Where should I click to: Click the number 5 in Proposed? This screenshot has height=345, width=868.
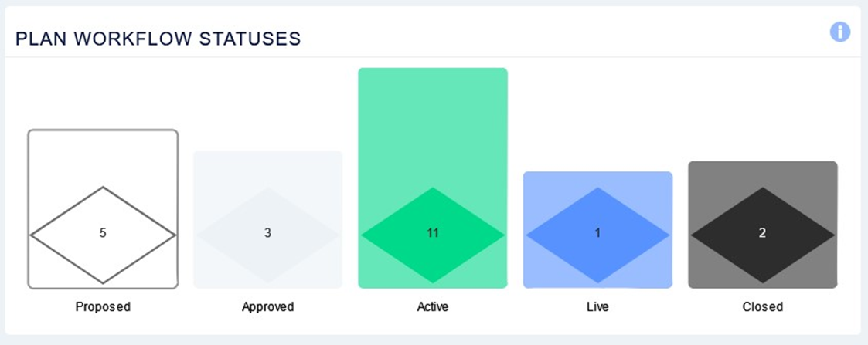point(103,233)
